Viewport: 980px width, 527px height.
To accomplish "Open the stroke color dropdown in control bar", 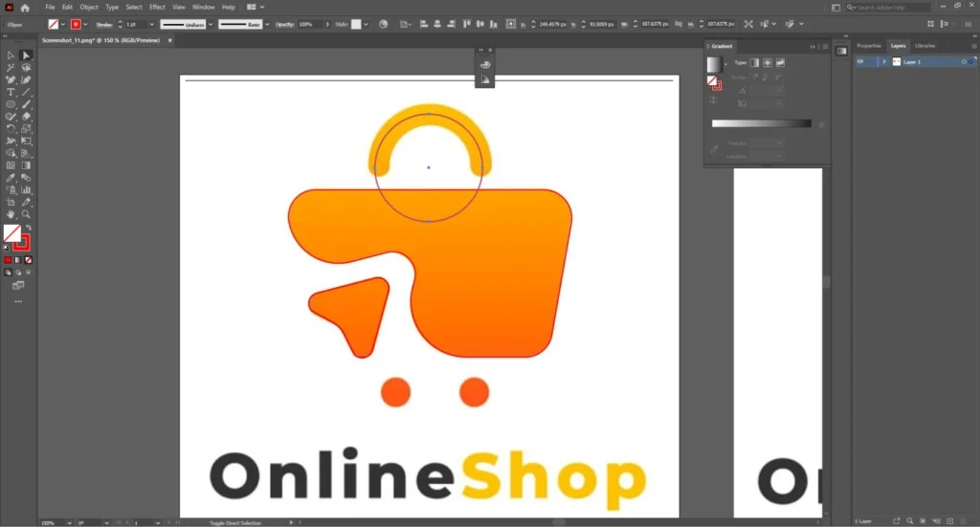I will click(85, 24).
